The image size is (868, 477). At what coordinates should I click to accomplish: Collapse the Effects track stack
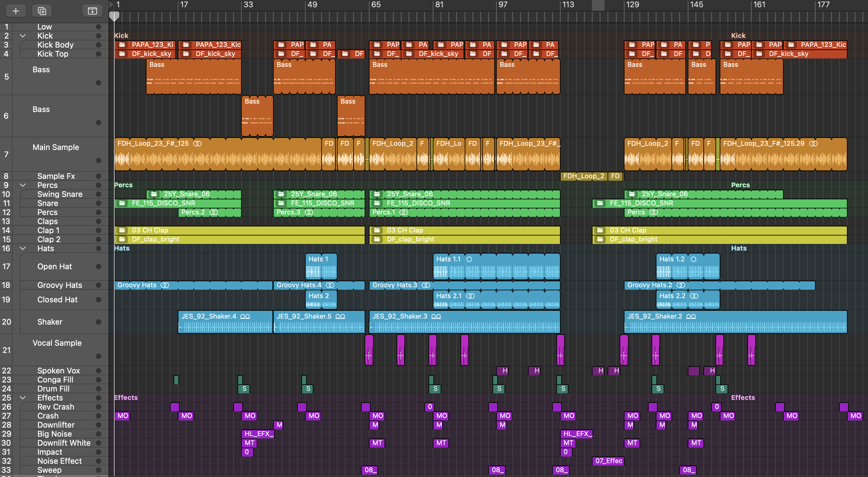(x=23, y=397)
